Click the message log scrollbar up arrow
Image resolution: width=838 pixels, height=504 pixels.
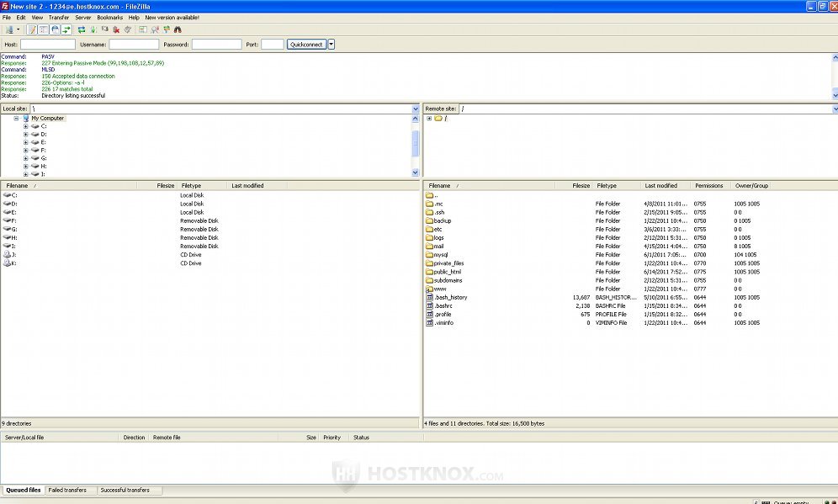pyautogui.click(x=835, y=56)
